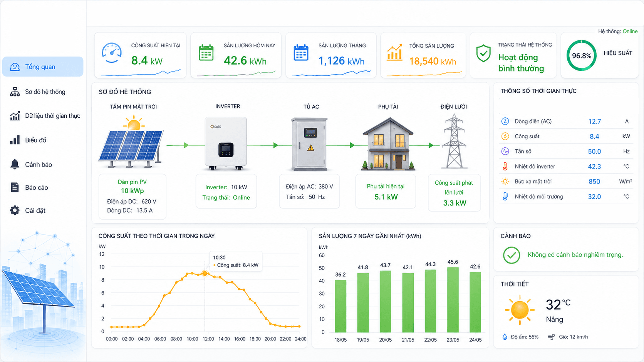Viewport: 644px width, 362px height.
Task: Click the ambient temperature thermometer icon
Action: click(505, 196)
